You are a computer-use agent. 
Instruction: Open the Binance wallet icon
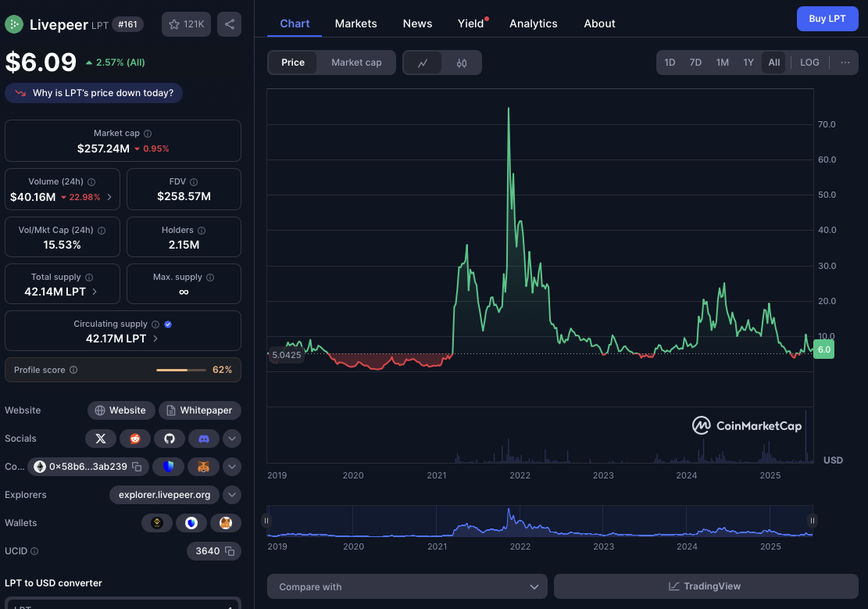pyautogui.click(x=157, y=522)
